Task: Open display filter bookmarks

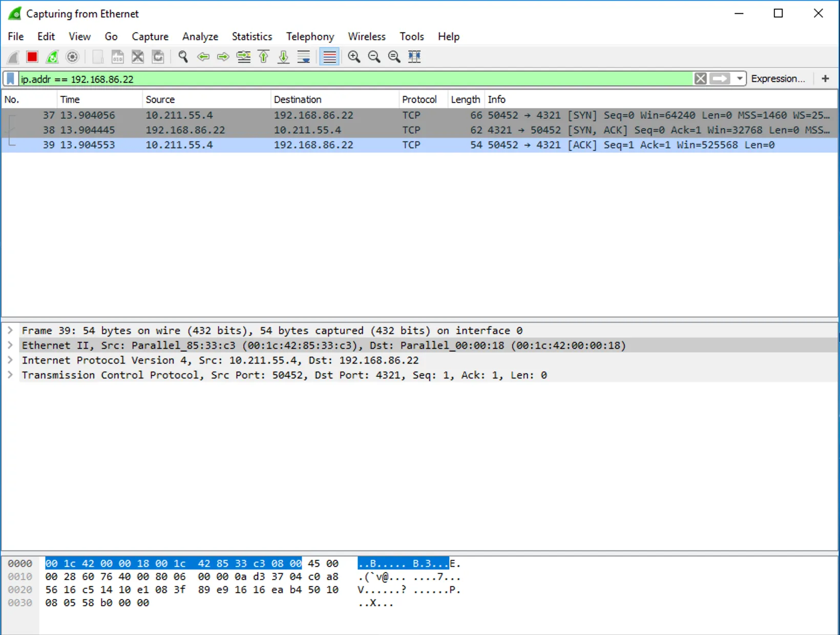Action: (11, 79)
